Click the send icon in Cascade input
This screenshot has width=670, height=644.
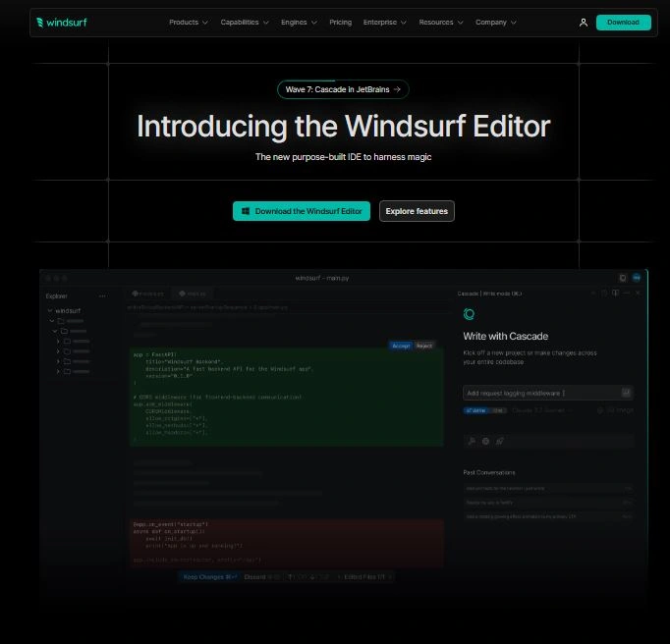click(626, 393)
